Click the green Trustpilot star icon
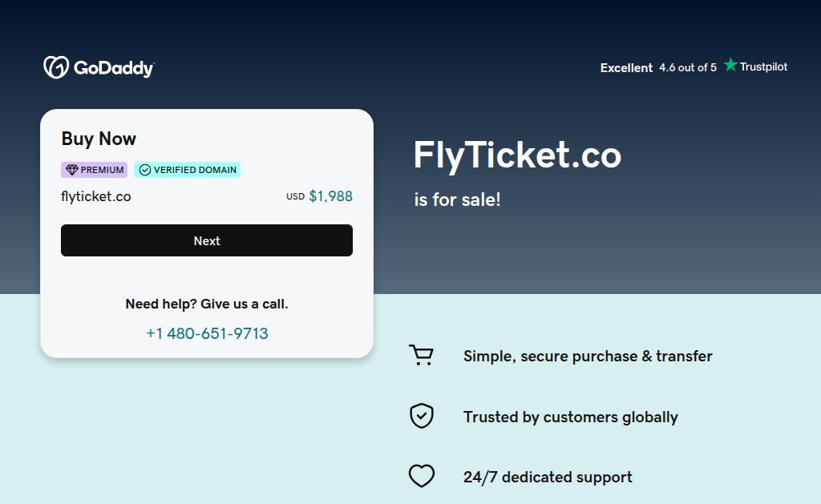The width and height of the screenshot is (821, 504). point(730,65)
